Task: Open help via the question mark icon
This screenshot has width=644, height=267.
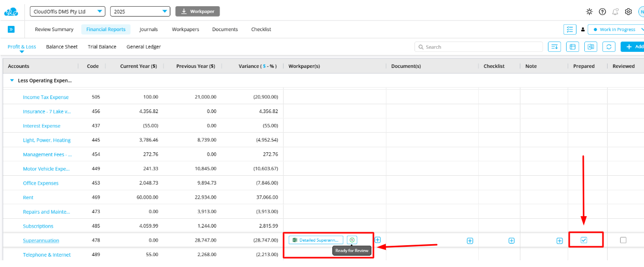Action: (x=602, y=11)
